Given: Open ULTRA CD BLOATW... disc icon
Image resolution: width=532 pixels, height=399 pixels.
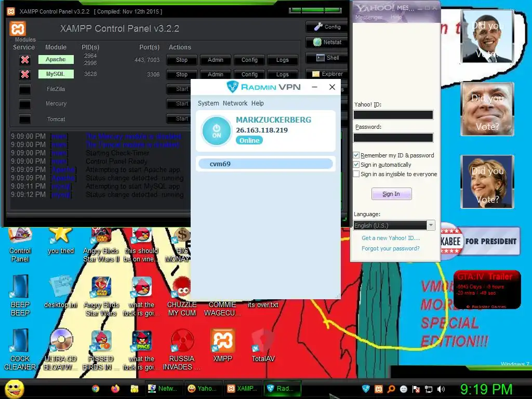Looking at the screenshot, I should [x=60, y=350].
